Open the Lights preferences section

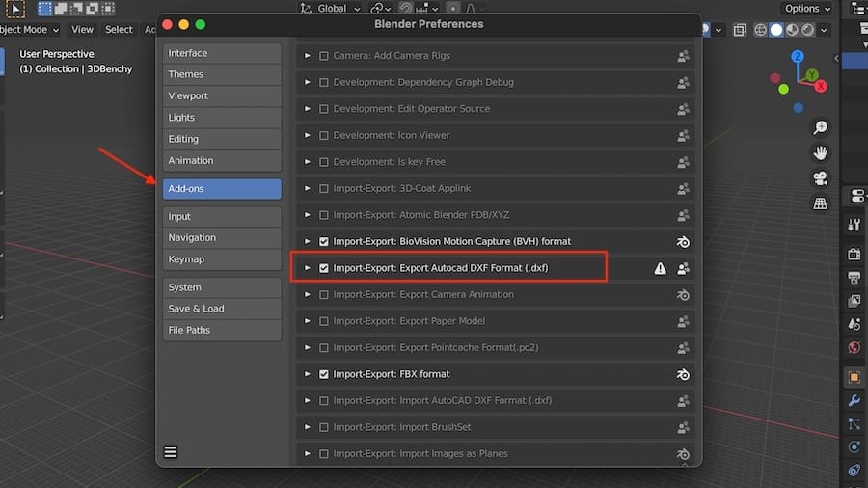point(222,118)
